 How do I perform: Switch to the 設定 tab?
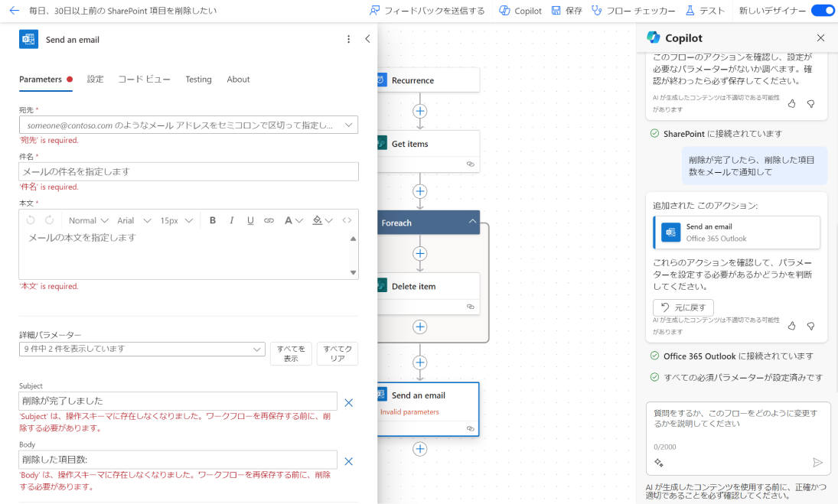pyautogui.click(x=95, y=79)
